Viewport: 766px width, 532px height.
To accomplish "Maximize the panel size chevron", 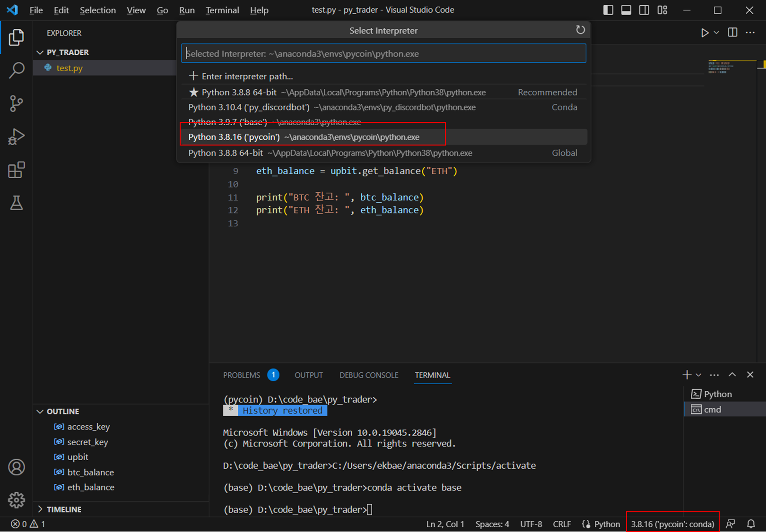I will 732,375.
